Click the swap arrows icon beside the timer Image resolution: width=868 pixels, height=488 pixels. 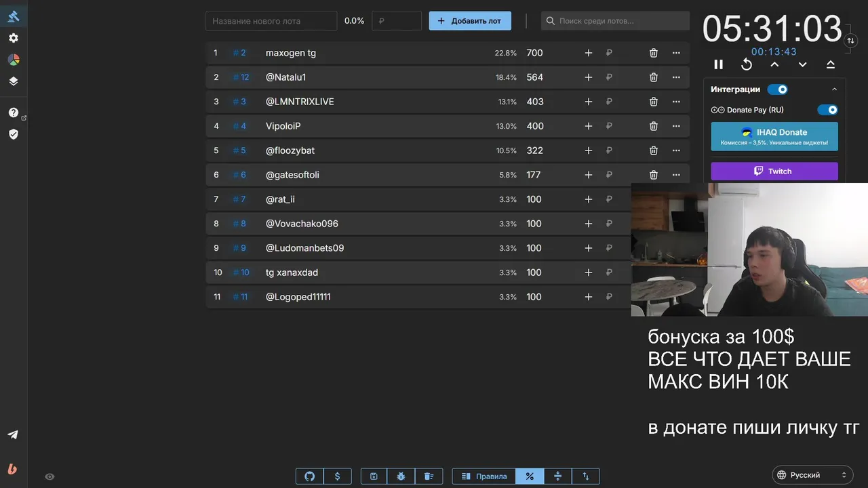point(851,41)
